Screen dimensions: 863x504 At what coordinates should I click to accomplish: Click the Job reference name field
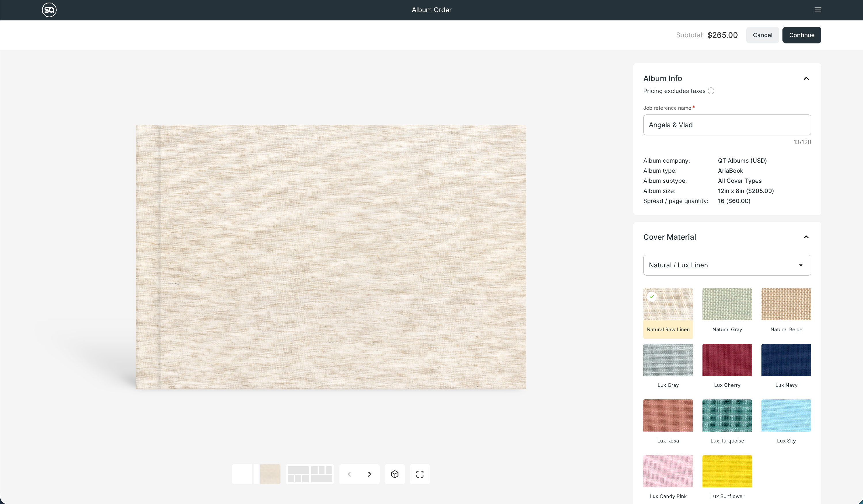[x=727, y=125]
